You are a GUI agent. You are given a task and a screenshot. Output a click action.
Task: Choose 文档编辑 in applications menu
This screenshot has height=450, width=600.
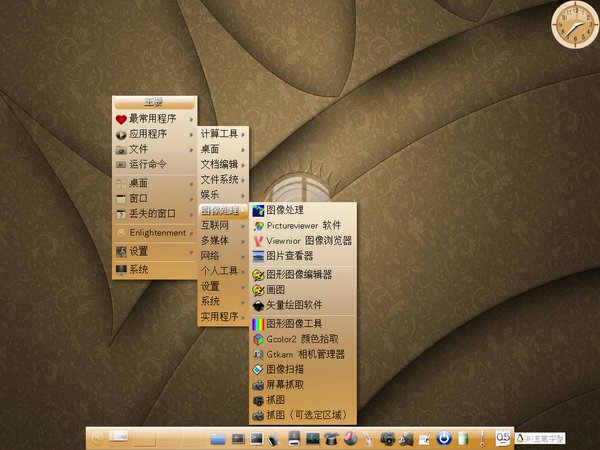tap(222, 164)
